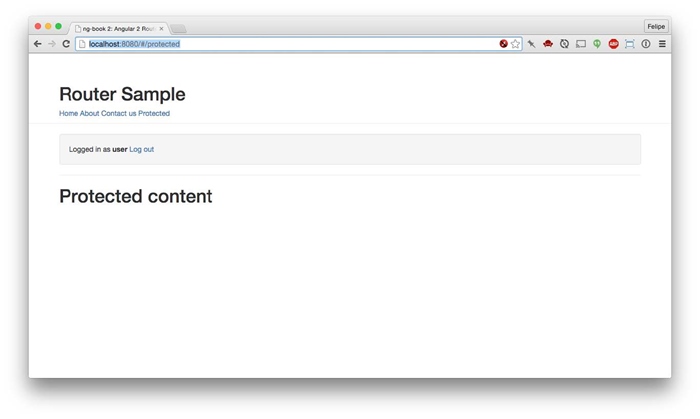Click the blocked content icon in address bar
This screenshot has width=700, height=419.
point(504,44)
